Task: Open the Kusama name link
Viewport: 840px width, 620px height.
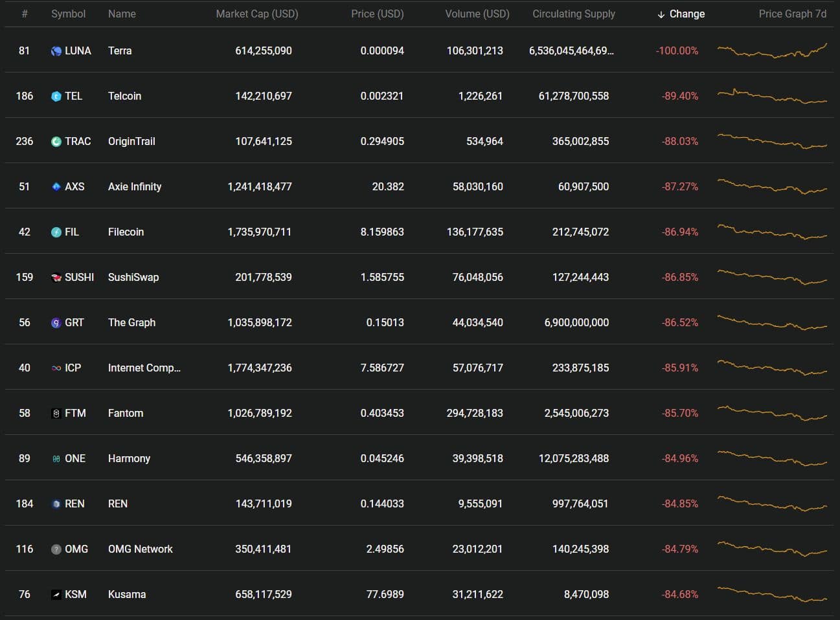Action: coord(127,594)
